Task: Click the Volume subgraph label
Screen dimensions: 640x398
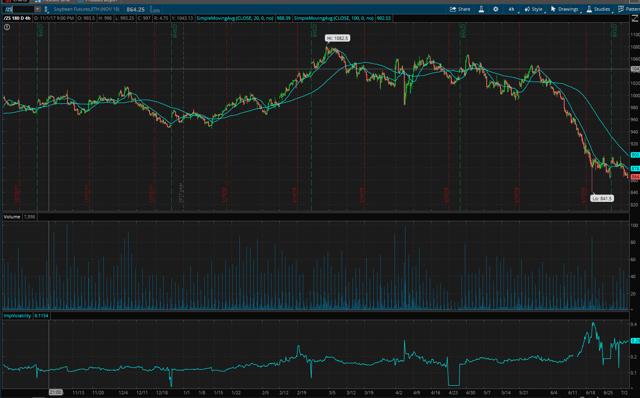Action: (x=11, y=217)
